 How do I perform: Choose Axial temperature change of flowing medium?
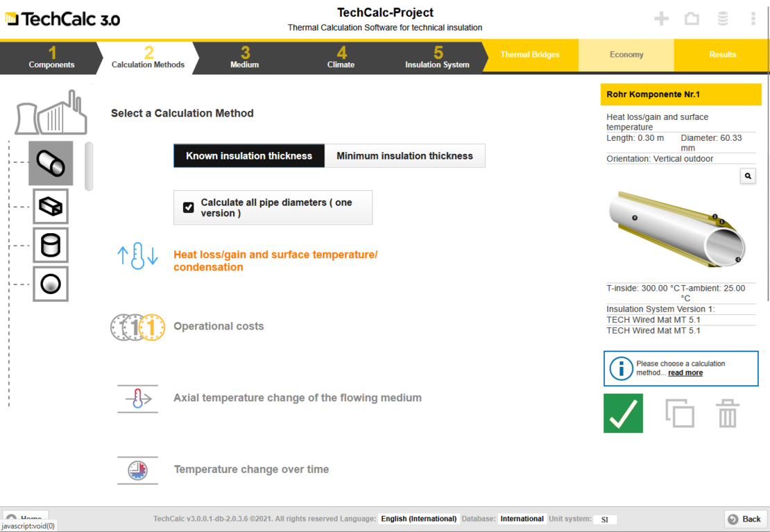(298, 398)
